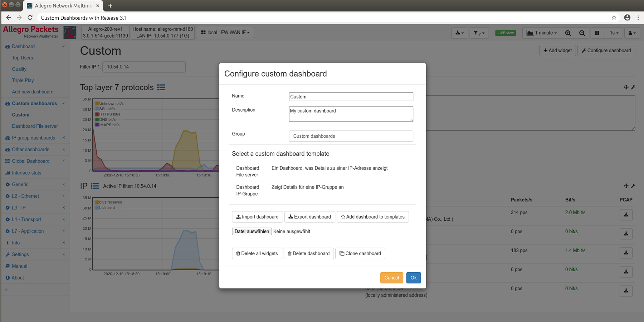This screenshot has width=644, height=322.
Task: Zoom in using the magnifier plus icon
Action: coord(568,33)
